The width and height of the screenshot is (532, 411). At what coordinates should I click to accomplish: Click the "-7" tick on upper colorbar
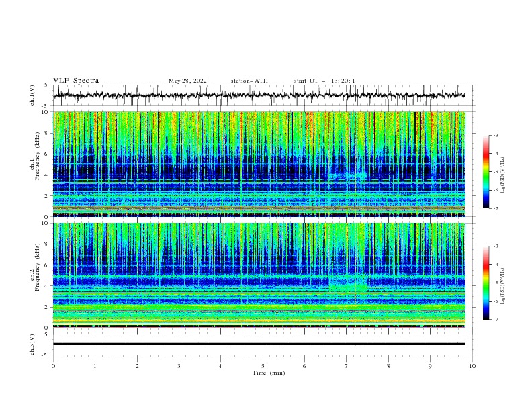[x=495, y=208]
